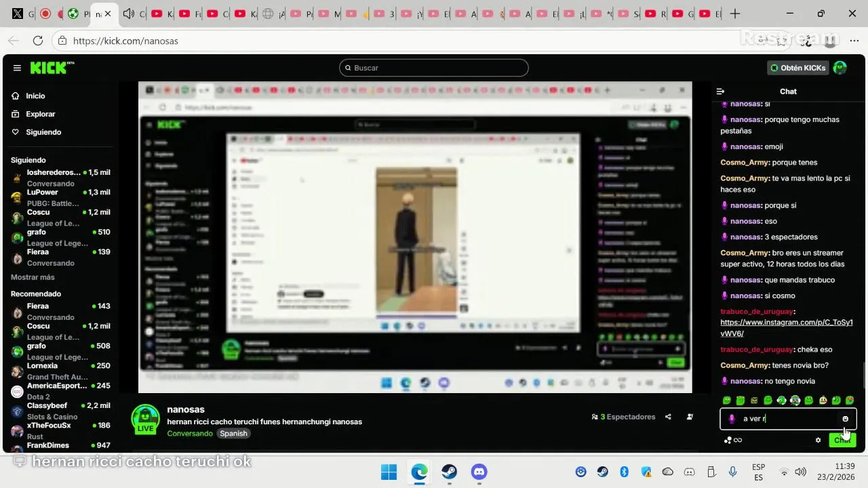The image size is (868, 488).
Task: Click the live stream video player
Action: [415, 237]
